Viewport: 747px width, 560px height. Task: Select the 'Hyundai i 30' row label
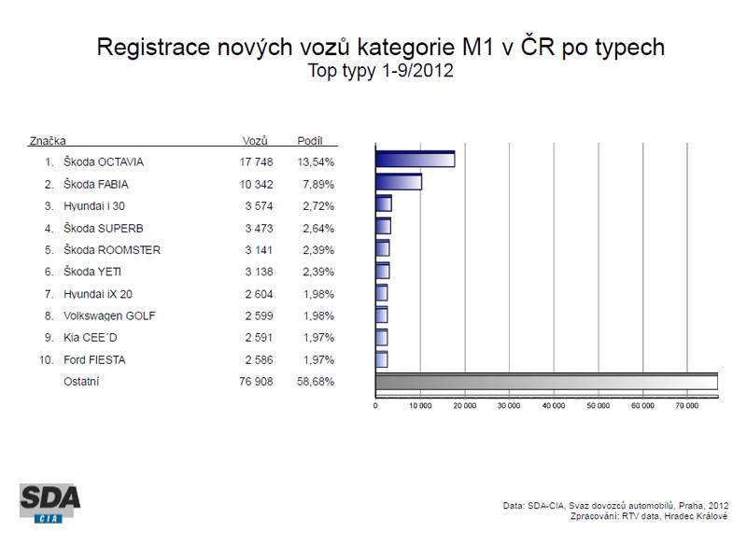click(94, 206)
